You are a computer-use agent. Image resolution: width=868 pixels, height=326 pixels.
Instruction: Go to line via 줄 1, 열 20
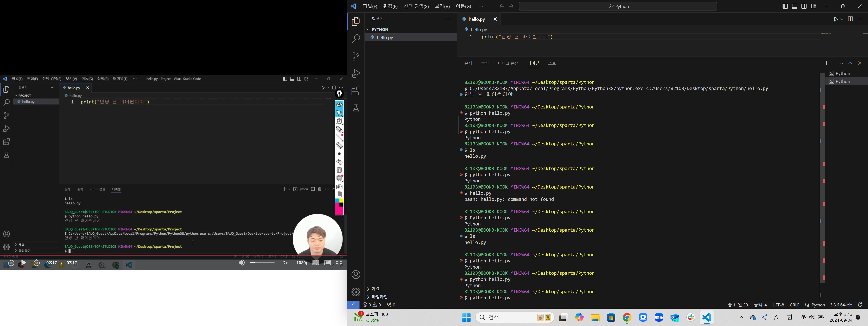pos(738,305)
